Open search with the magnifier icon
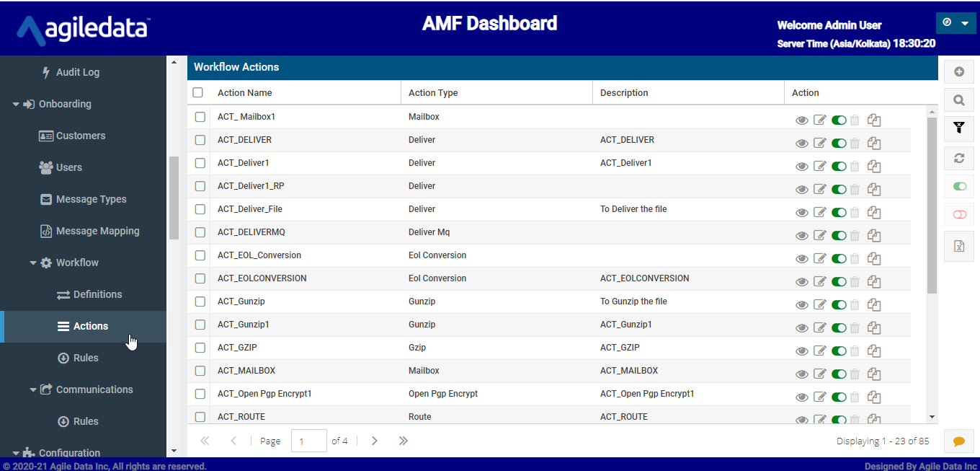980x471 pixels. (x=958, y=100)
